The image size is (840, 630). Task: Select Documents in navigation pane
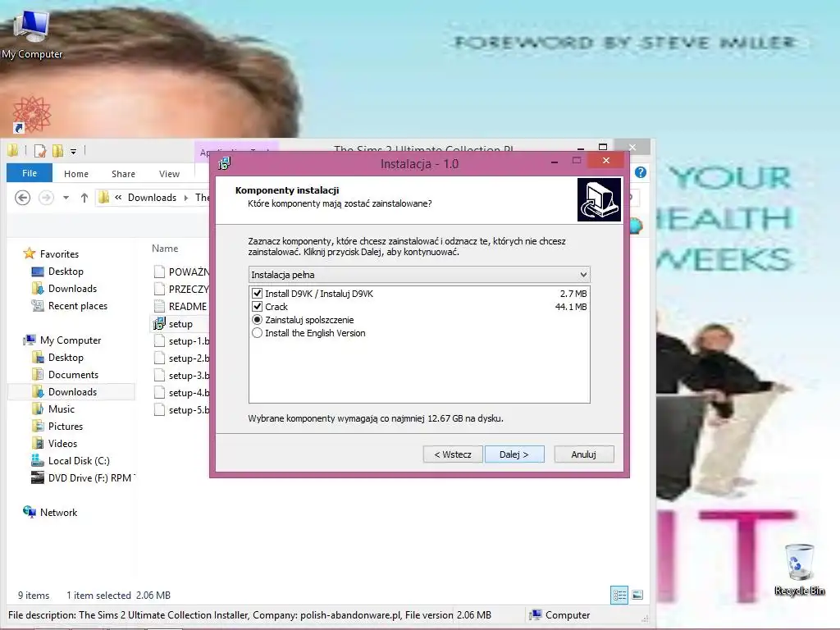coord(73,374)
